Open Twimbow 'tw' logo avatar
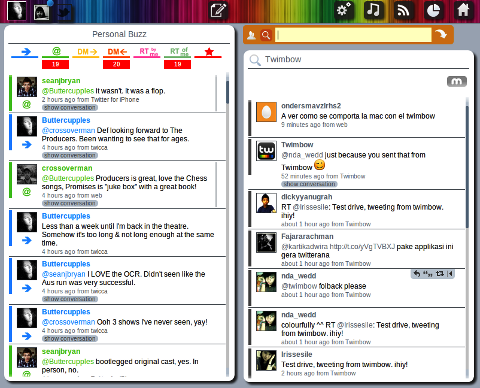Image resolution: width=480 pixels, height=388 pixels. [x=266, y=151]
